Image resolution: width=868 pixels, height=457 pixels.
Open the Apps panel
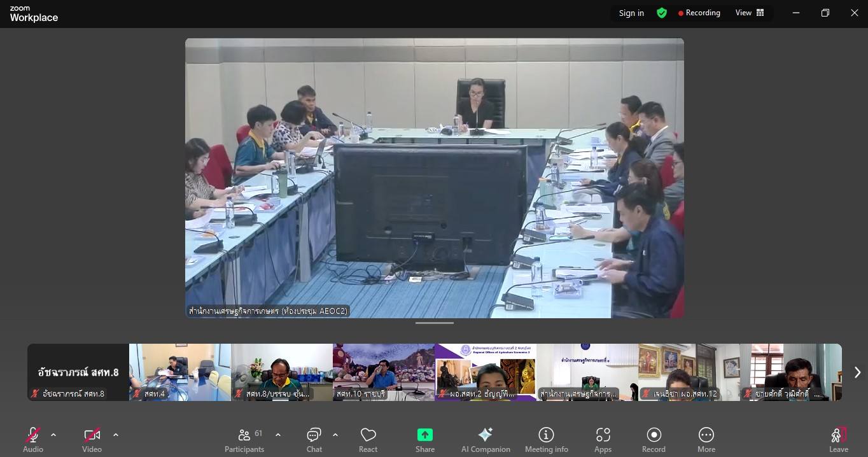(x=603, y=440)
